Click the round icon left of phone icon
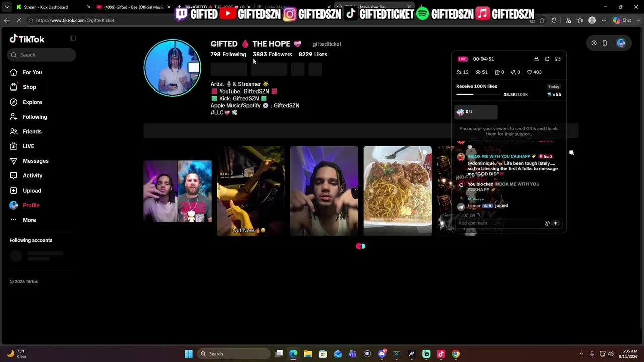 click(594, 43)
